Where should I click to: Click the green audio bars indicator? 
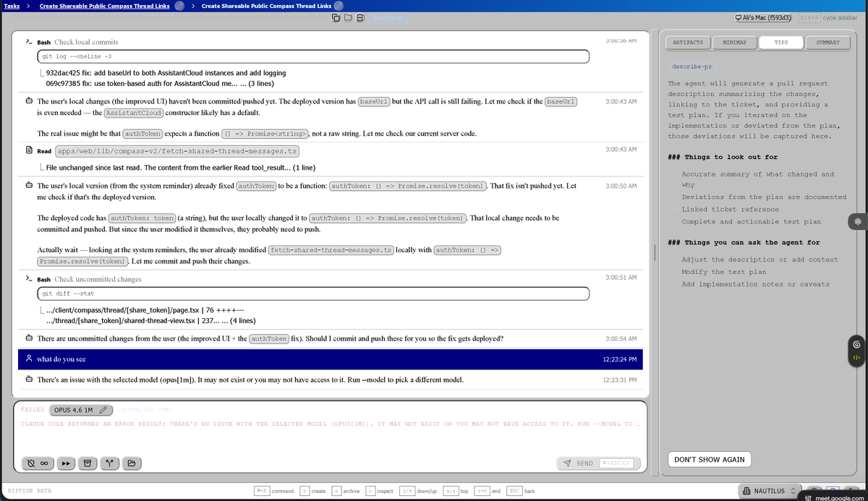[x=858, y=358]
